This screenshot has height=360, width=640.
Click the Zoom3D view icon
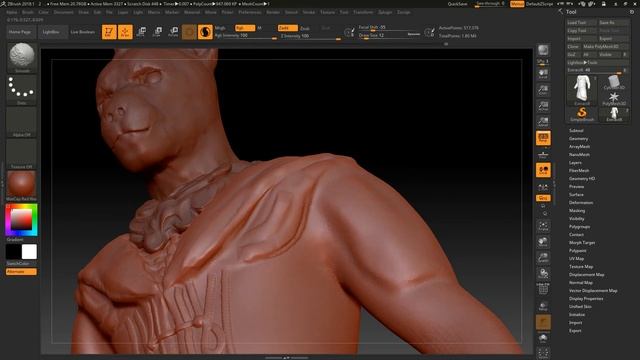[543, 258]
